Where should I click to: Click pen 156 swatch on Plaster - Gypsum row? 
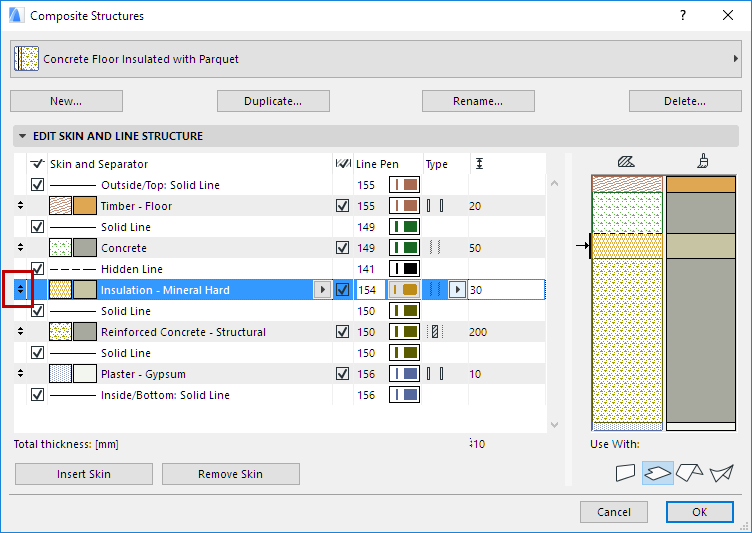[x=404, y=374]
